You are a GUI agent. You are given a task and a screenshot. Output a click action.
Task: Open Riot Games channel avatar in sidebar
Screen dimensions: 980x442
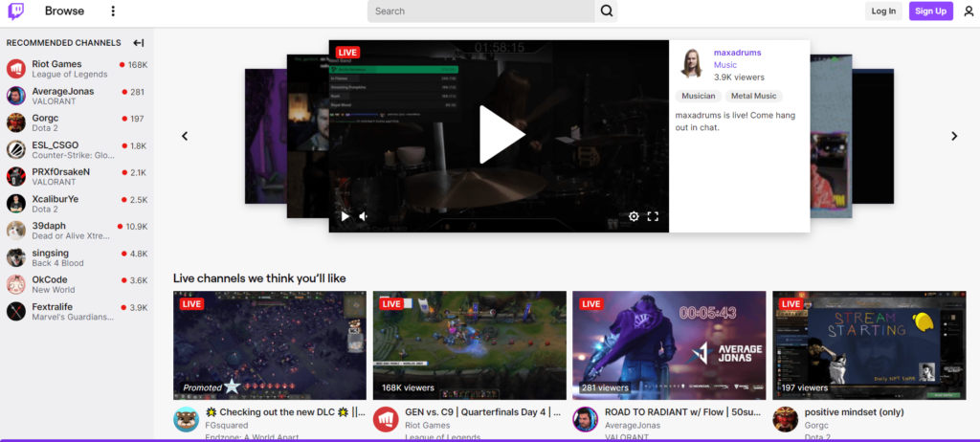[16, 69]
